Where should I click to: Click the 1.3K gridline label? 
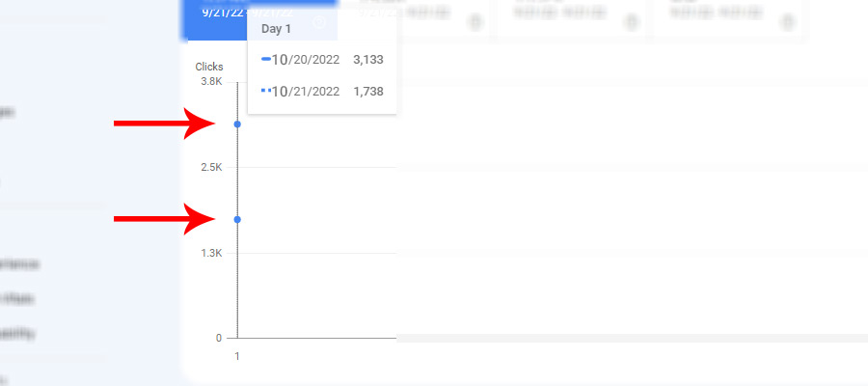(x=211, y=253)
